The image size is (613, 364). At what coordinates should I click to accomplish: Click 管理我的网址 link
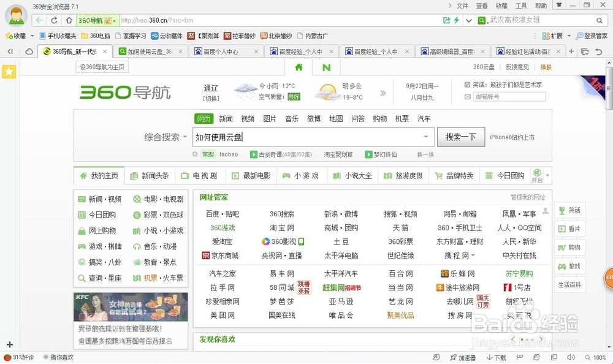point(527,197)
